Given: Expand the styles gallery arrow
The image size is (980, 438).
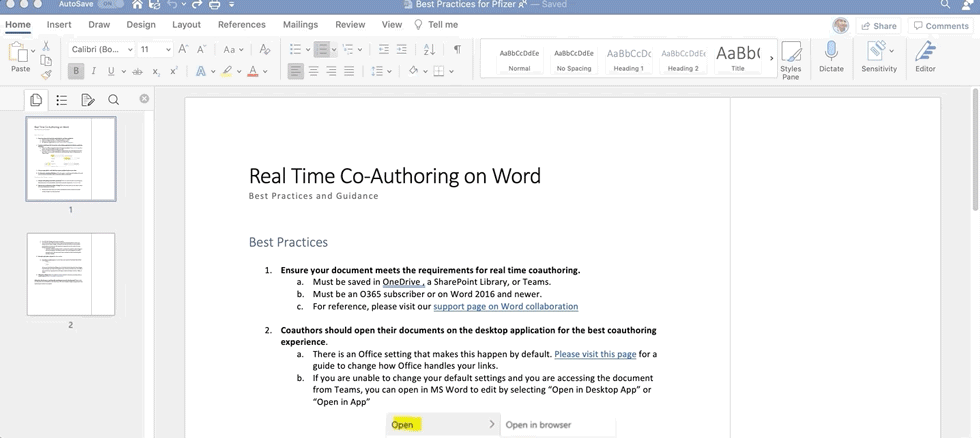Looking at the screenshot, I should click(771, 58).
